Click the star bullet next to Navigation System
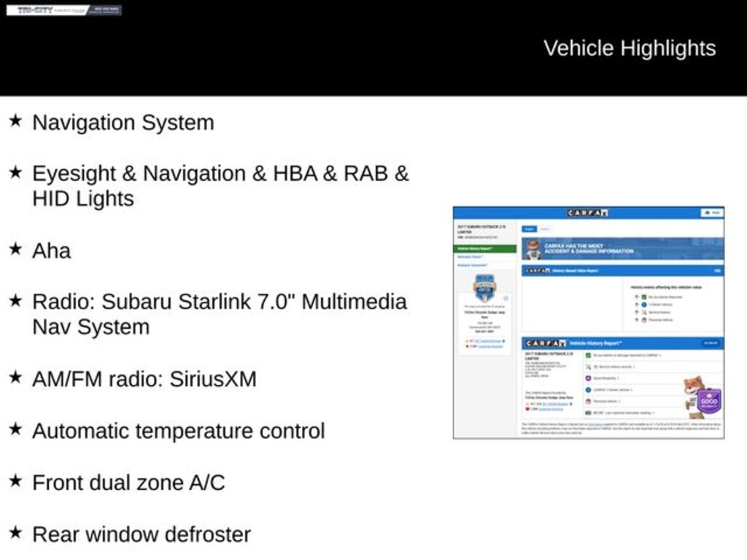Screen dimensions: 747x560 [x=15, y=121]
